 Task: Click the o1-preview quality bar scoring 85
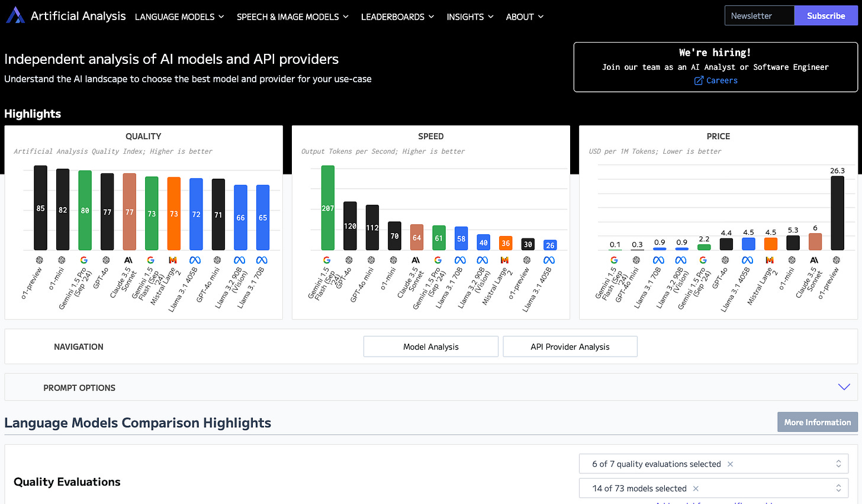click(40, 208)
